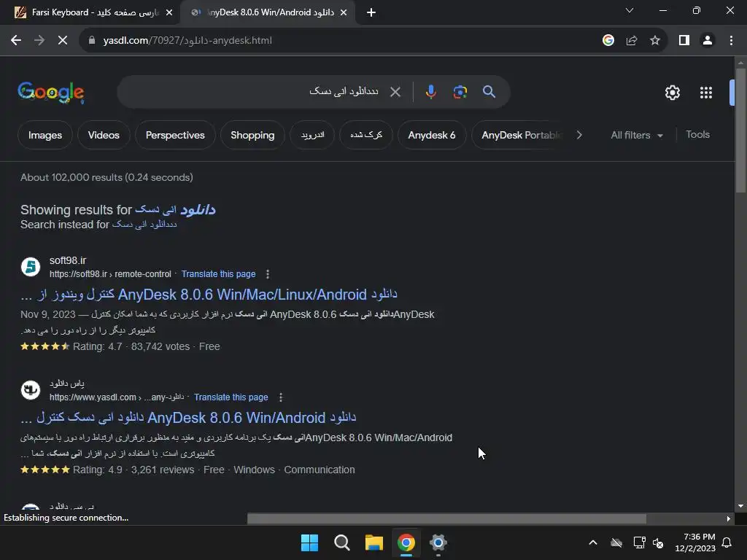
Task: Open the yasdl AnyDesk 8.0.6 Win/Android result
Action: [x=188, y=418]
